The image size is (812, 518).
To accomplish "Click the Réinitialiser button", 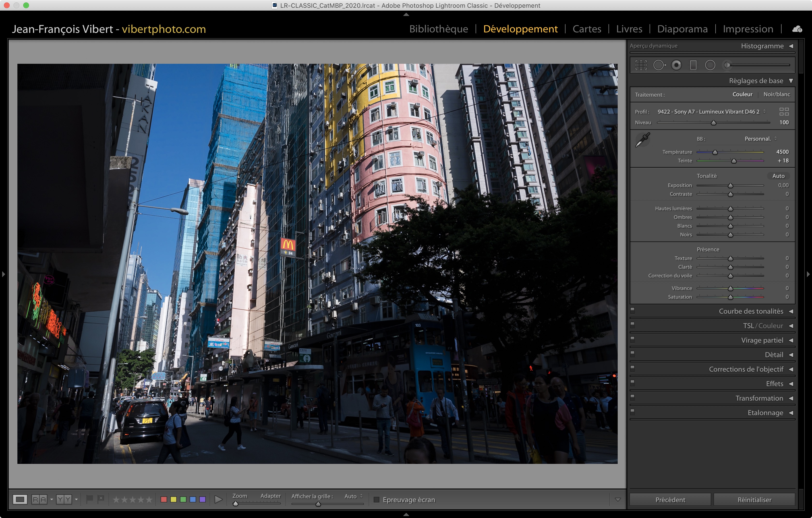I will pyautogui.click(x=754, y=500).
